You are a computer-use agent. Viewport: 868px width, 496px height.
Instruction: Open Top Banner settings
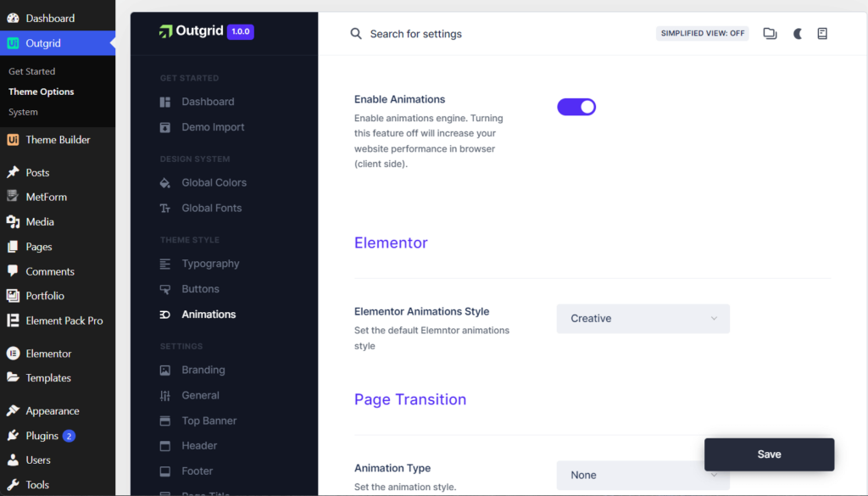209,421
